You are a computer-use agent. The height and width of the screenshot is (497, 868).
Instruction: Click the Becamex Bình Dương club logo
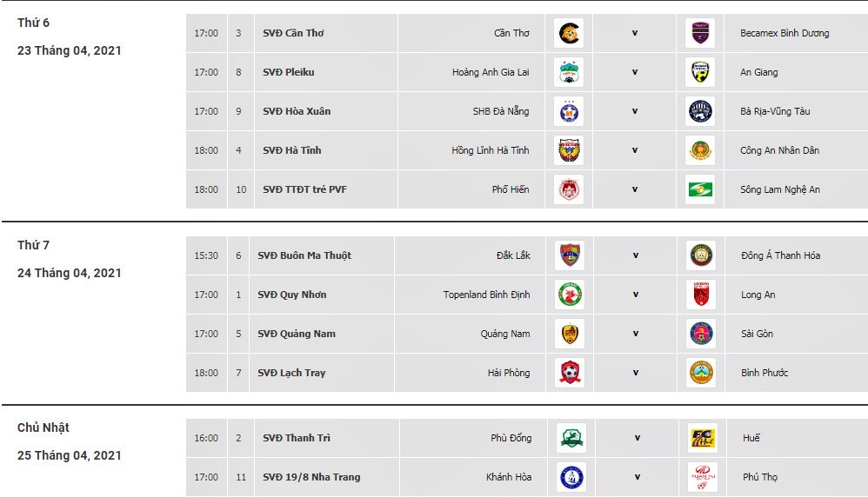click(x=700, y=34)
